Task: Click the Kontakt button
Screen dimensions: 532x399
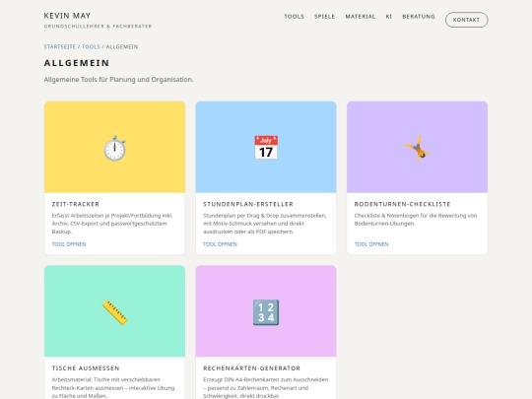Action: [x=467, y=20]
